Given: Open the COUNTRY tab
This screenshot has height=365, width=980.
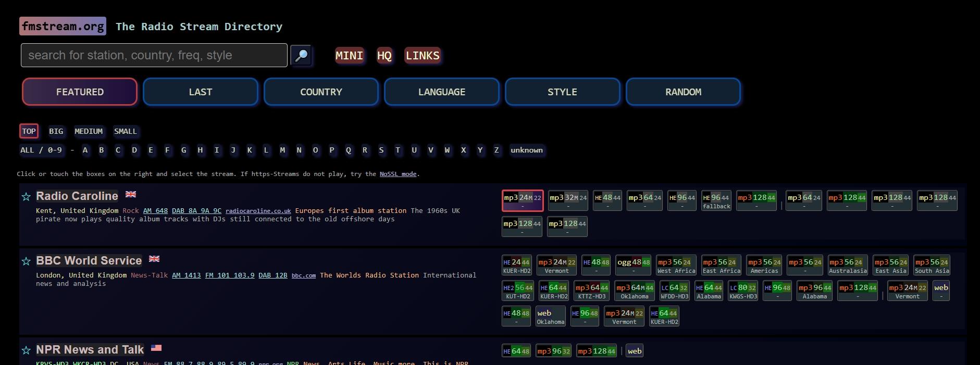Looking at the screenshot, I should pos(321,92).
